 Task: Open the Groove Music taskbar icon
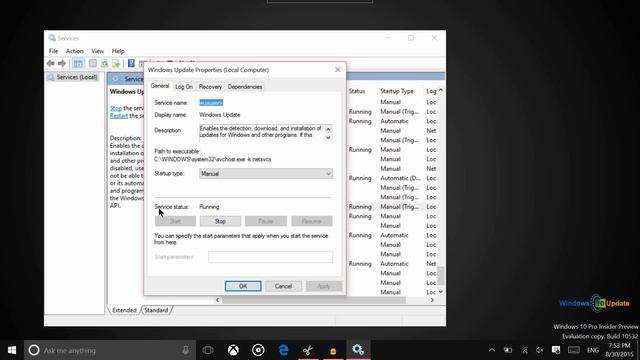click(x=258, y=350)
